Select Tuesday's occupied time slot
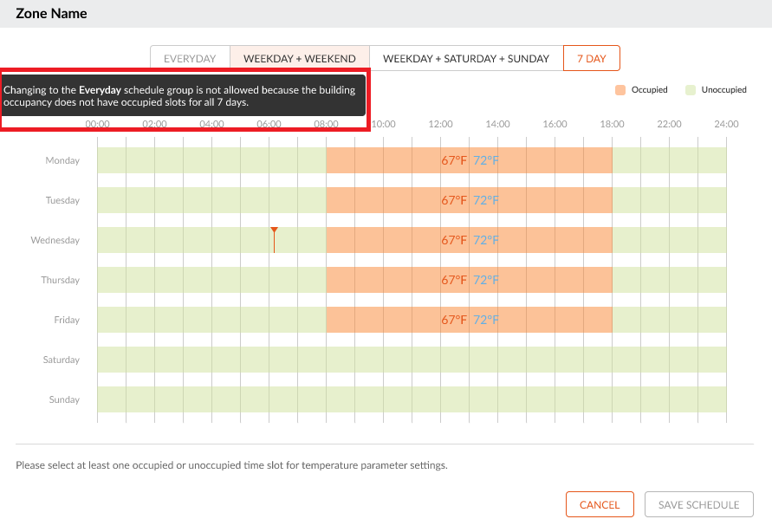772x532 pixels. click(469, 200)
